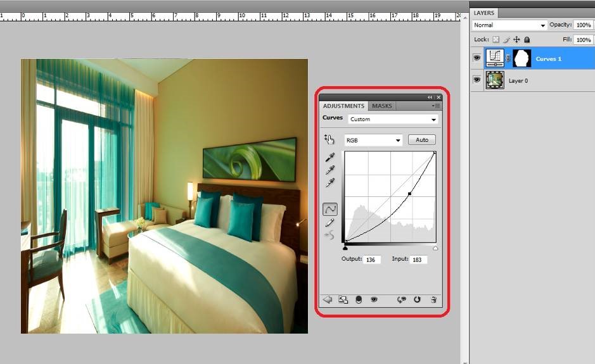Select edit points curve mode
595x364 pixels.
coord(329,209)
